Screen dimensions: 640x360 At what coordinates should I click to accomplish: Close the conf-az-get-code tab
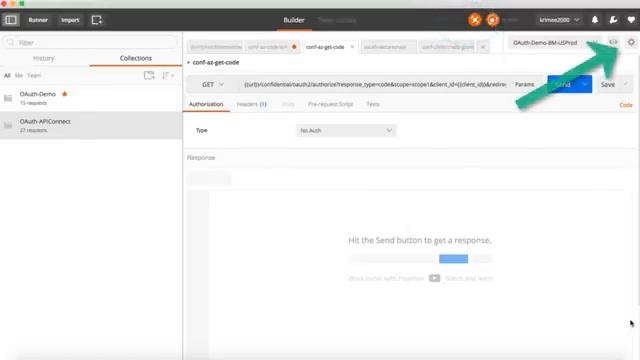coord(352,47)
